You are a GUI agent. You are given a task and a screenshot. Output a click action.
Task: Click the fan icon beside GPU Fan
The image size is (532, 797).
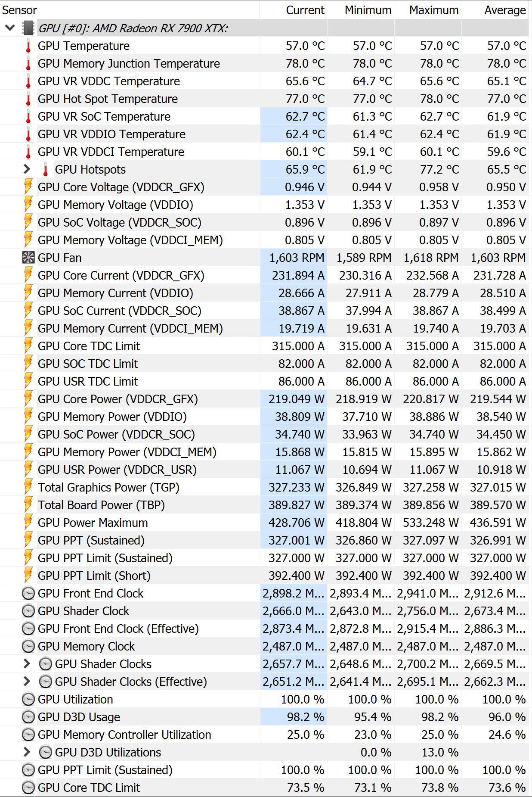click(28, 258)
